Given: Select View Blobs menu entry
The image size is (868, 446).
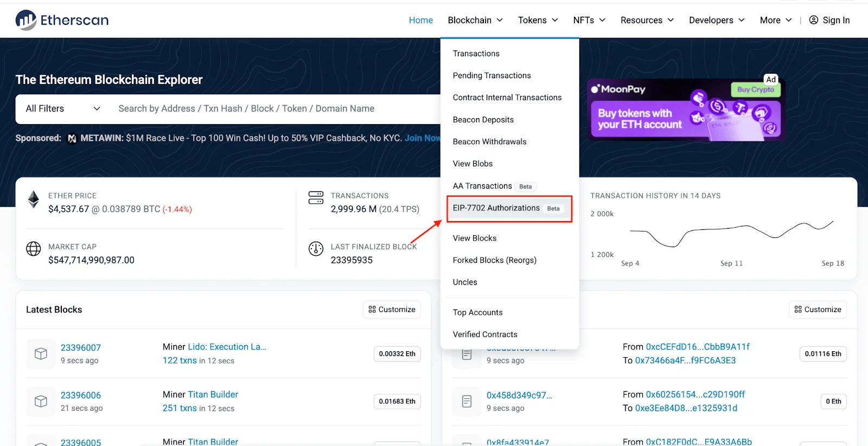Looking at the screenshot, I should coord(473,164).
